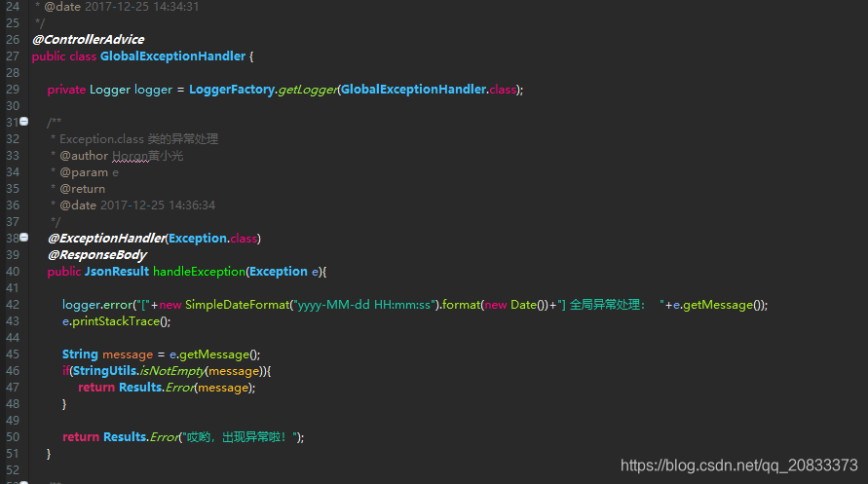
Task: Click the @ResponseBody annotation
Action: pyautogui.click(x=96, y=255)
